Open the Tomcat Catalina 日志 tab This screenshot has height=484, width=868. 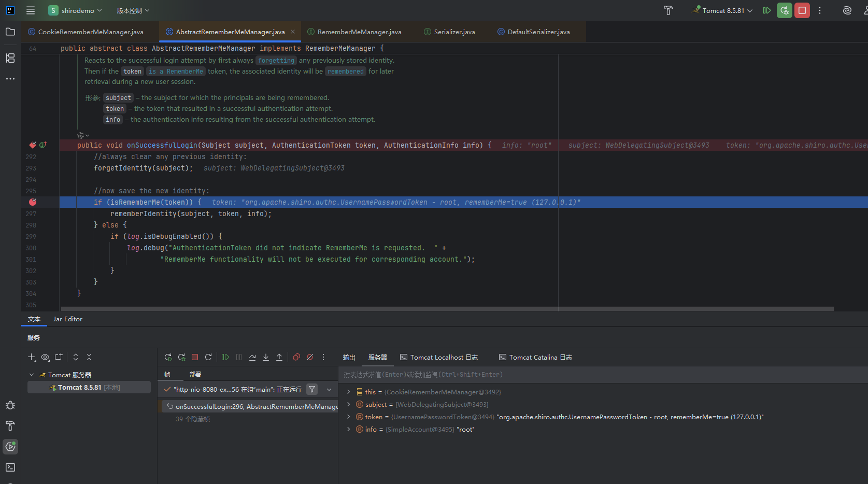click(535, 358)
